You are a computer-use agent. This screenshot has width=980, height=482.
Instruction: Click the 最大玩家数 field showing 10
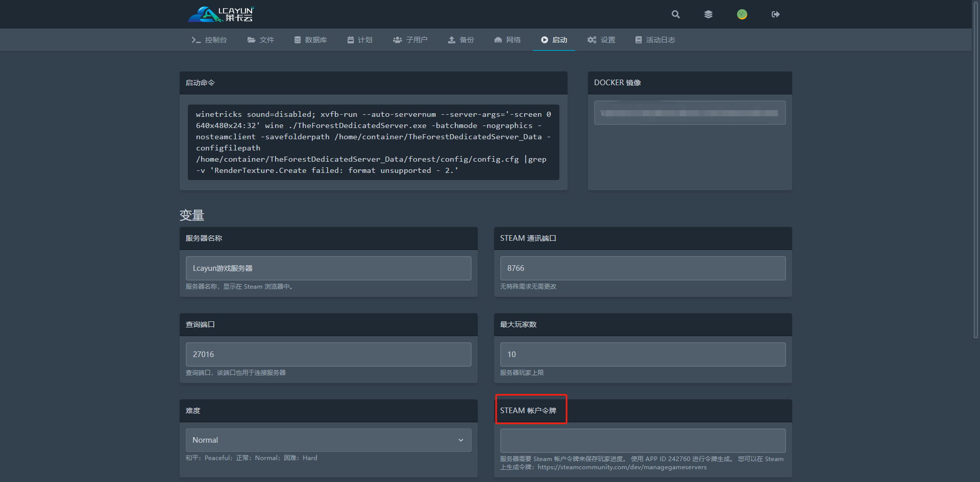point(643,354)
